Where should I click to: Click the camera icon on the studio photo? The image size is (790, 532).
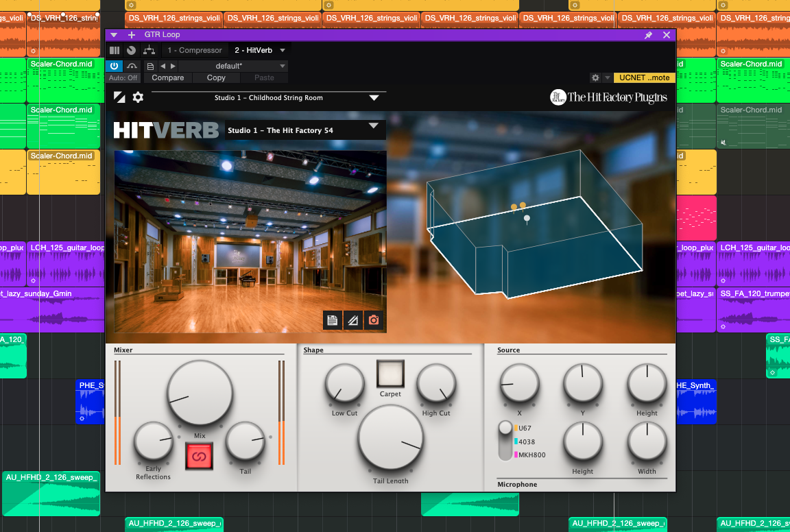point(373,320)
